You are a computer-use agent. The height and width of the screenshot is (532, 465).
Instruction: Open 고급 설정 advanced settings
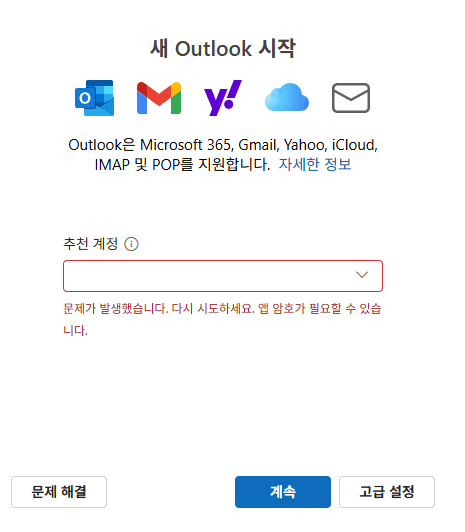point(387,492)
